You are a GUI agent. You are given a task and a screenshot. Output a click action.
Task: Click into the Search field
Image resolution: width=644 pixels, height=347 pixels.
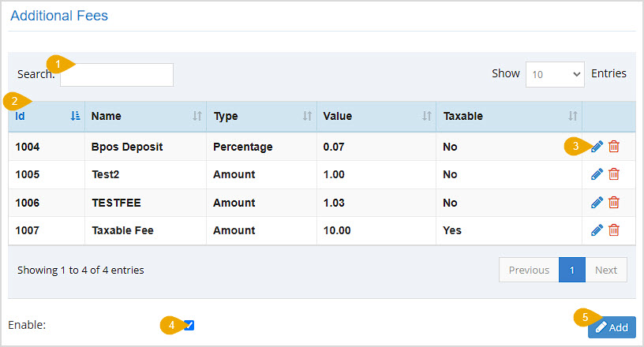[117, 75]
